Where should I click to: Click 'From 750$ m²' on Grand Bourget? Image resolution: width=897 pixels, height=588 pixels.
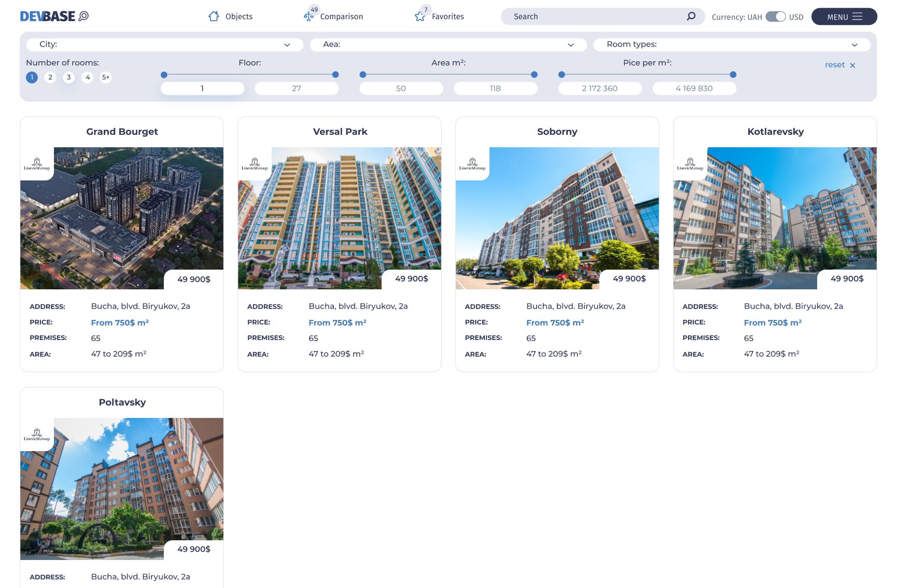[120, 323]
